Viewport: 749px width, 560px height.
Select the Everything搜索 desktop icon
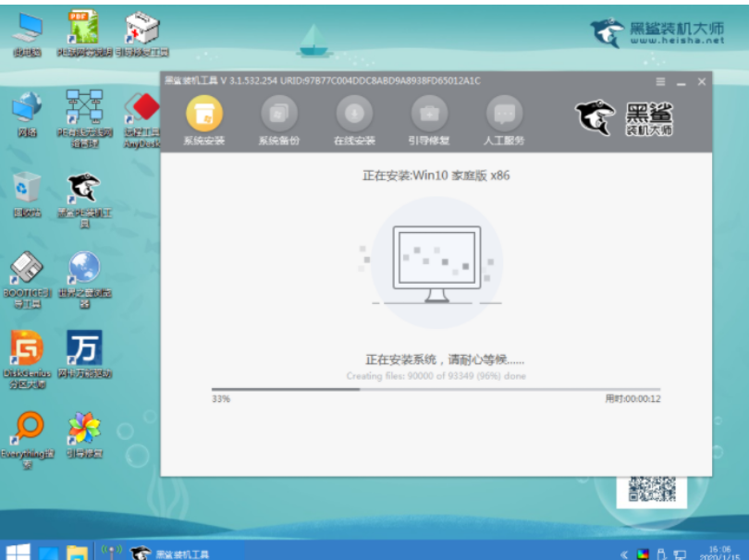(27, 440)
